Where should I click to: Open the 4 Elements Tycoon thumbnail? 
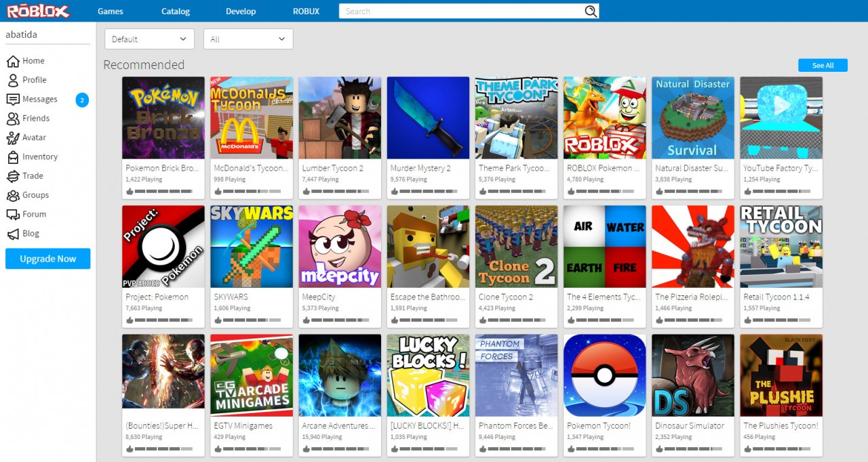click(605, 247)
